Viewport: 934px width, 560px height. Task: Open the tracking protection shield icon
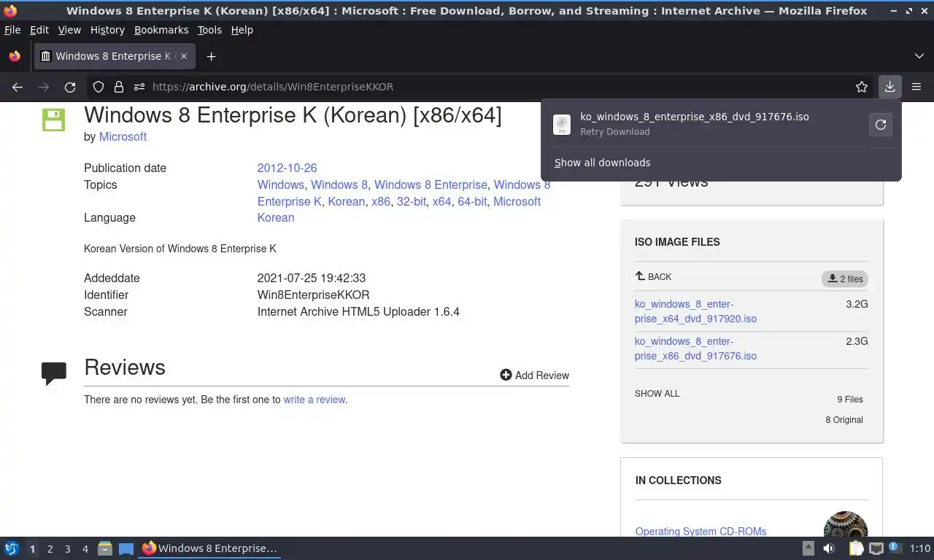click(x=99, y=87)
